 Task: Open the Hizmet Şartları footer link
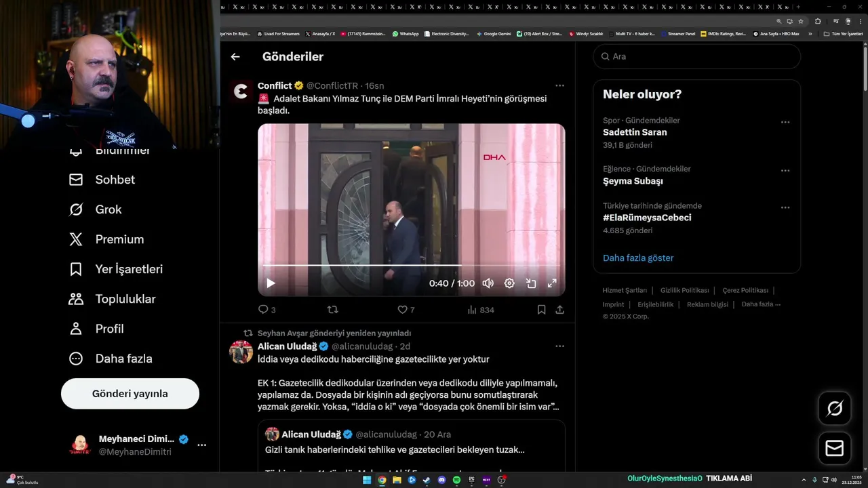point(625,290)
